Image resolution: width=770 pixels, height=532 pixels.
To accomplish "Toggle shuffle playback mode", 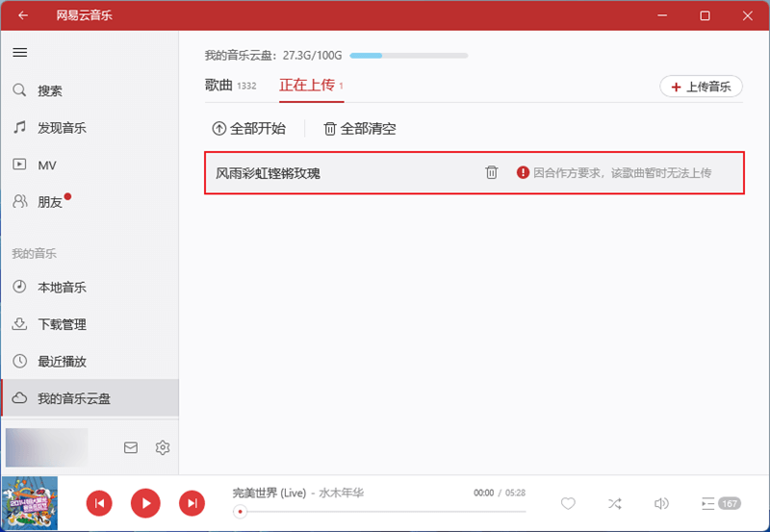I will click(615, 503).
